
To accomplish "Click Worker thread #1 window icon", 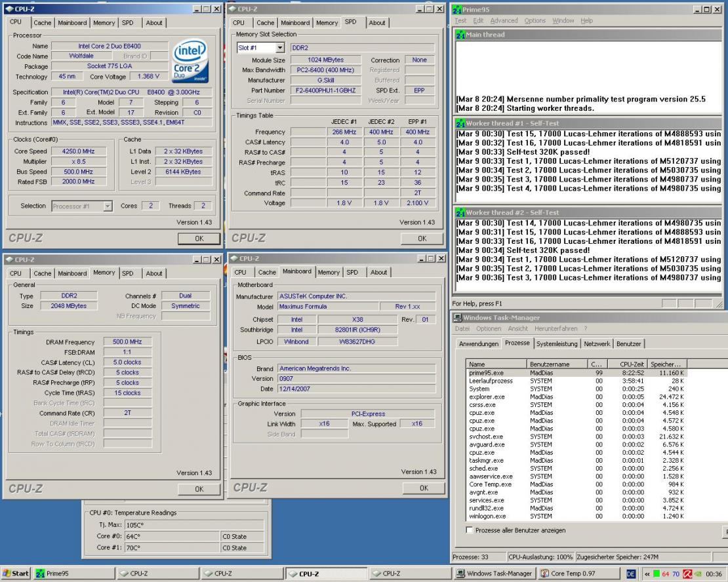I will (x=460, y=123).
